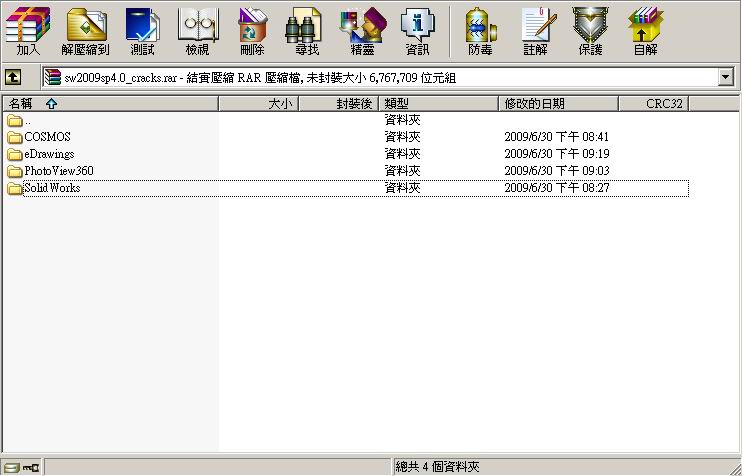Run the 測試 (Test) archive tool

click(142, 30)
